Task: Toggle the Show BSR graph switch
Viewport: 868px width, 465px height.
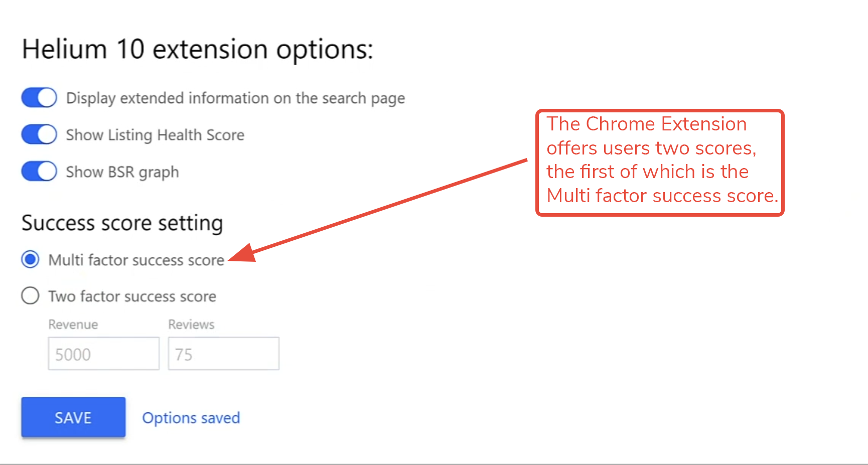Action: point(39,171)
